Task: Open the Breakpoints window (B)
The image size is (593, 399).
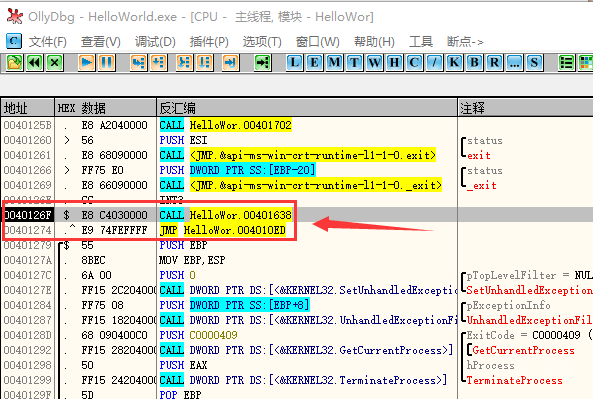Action: pyautogui.click(x=475, y=62)
